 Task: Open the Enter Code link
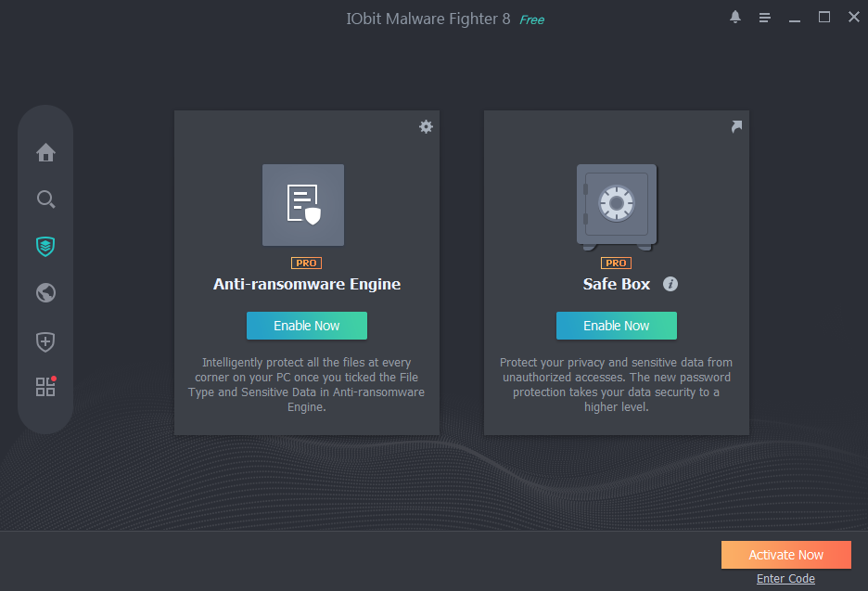pyautogui.click(x=785, y=579)
